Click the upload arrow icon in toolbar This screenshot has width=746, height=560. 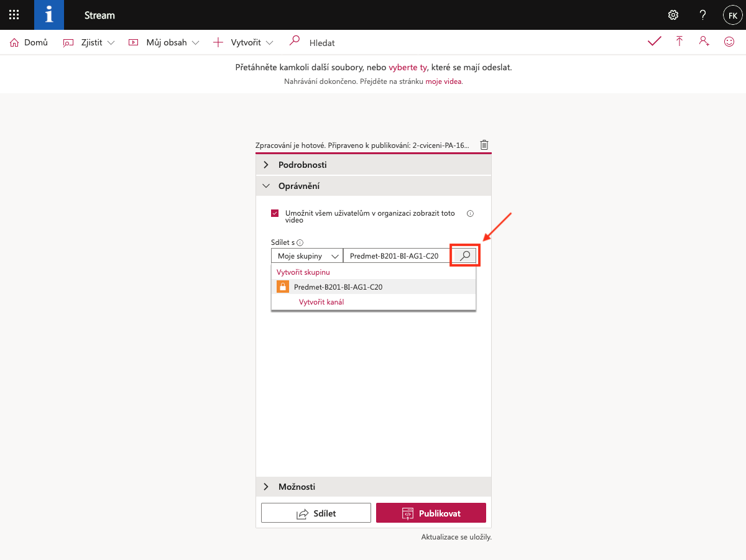679,42
